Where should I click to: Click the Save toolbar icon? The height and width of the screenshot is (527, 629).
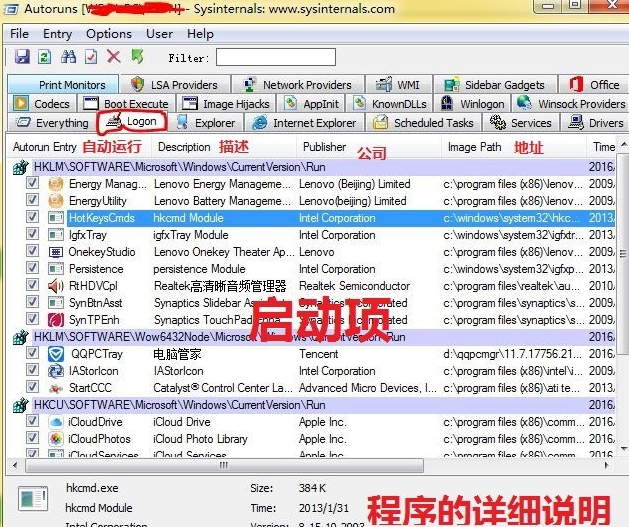[22, 57]
